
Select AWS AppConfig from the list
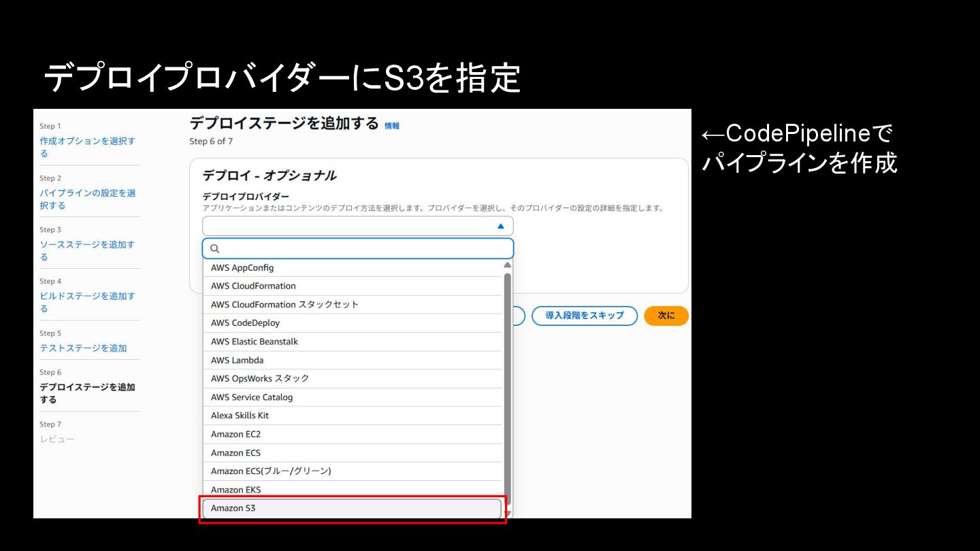pos(353,267)
